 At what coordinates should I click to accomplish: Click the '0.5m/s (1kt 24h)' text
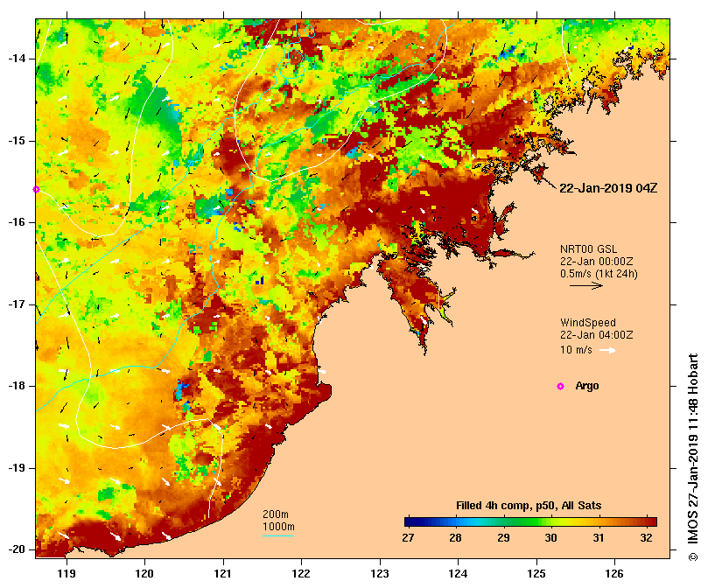click(599, 274)
